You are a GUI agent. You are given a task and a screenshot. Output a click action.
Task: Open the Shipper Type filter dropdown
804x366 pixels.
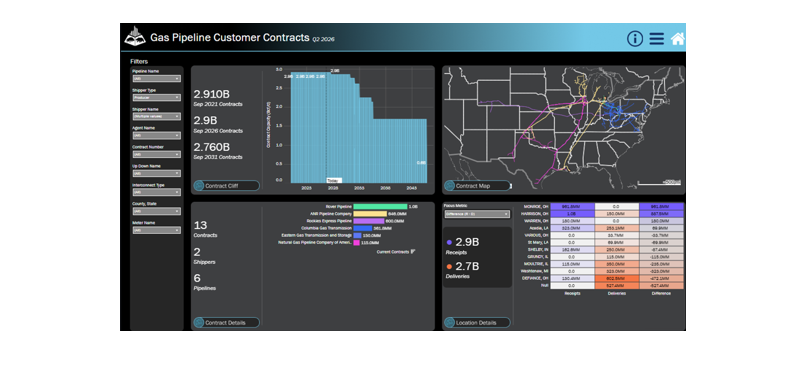(156, 97)
